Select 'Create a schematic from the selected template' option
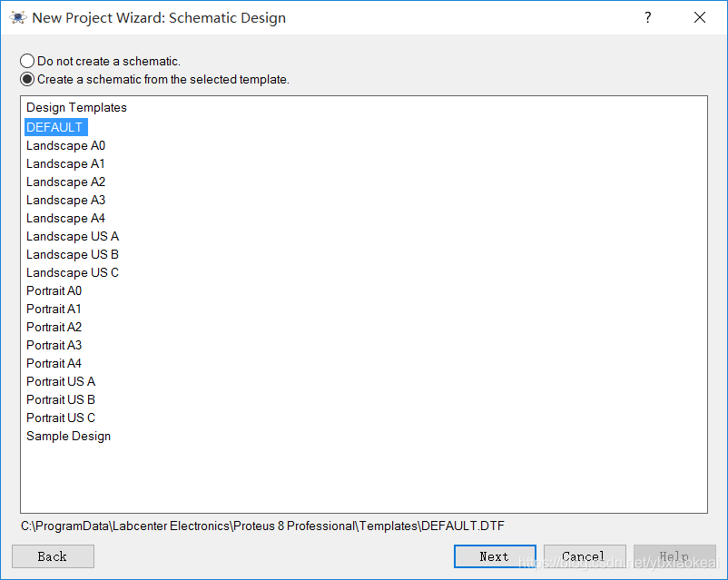Screen dimensions: 728x580 (x=27, y=79)
